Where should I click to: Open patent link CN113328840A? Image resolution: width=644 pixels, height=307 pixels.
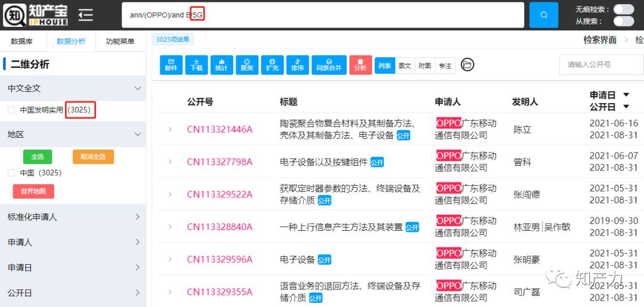coord(219,227)
